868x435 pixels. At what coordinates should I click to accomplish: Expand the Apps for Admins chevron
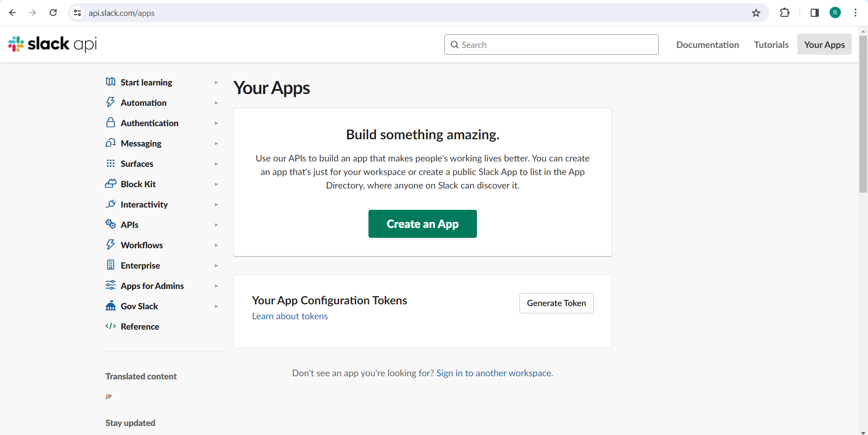217,286
